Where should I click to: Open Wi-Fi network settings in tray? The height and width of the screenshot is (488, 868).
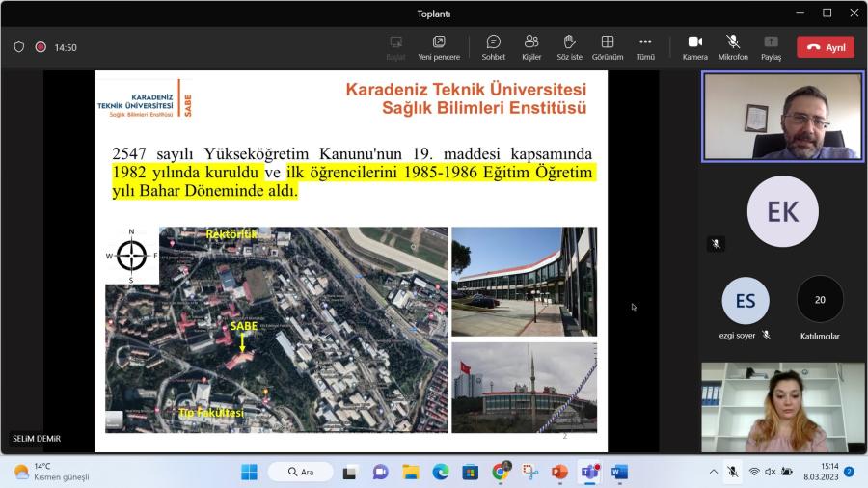(754, 472)
